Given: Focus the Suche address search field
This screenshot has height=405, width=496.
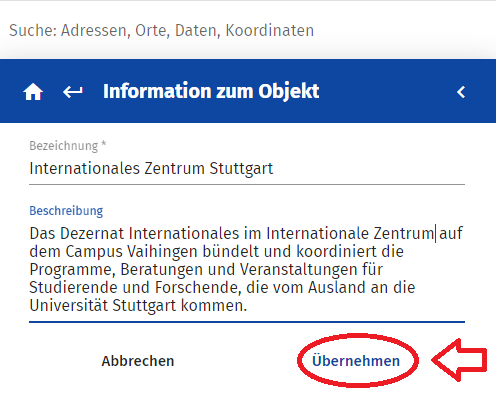Looking at the screenshot, I should click(248, 30).
